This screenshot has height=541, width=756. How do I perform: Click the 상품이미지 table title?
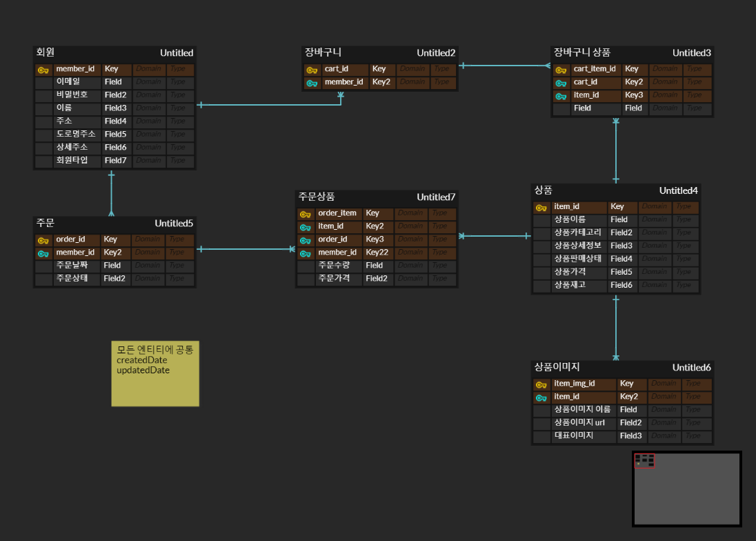tap(557, 367)
